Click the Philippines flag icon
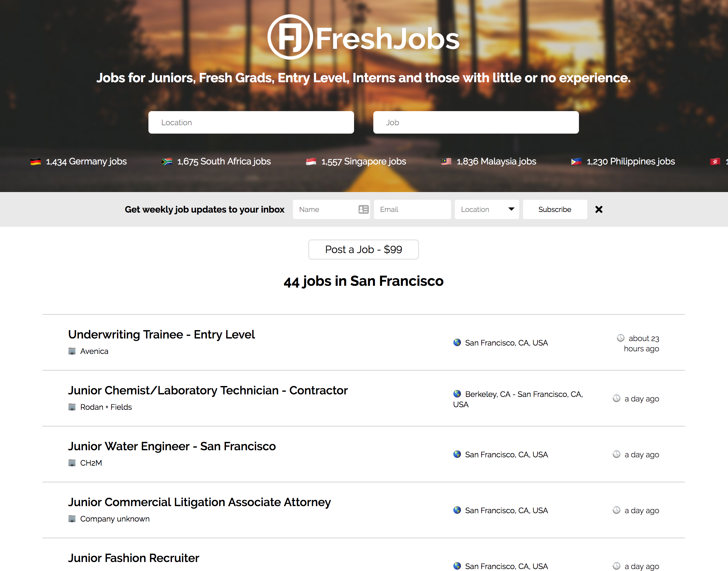Viewport: 728px width, 571px height. pyautogui.click(x=576, y=161)
